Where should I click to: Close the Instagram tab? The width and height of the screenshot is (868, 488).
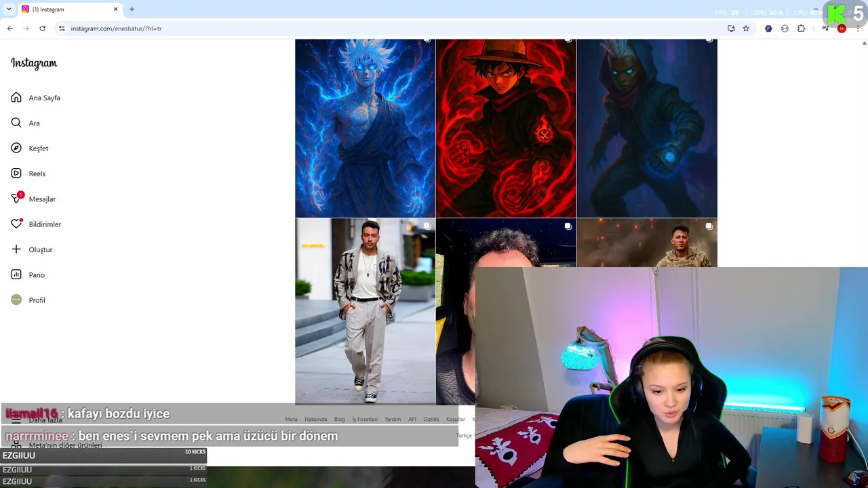(x=115, y=9)
